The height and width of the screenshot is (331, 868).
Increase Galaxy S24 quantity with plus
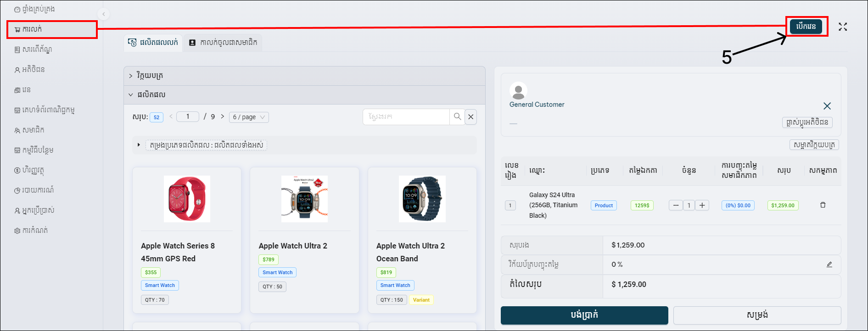(x=702, y=205)
